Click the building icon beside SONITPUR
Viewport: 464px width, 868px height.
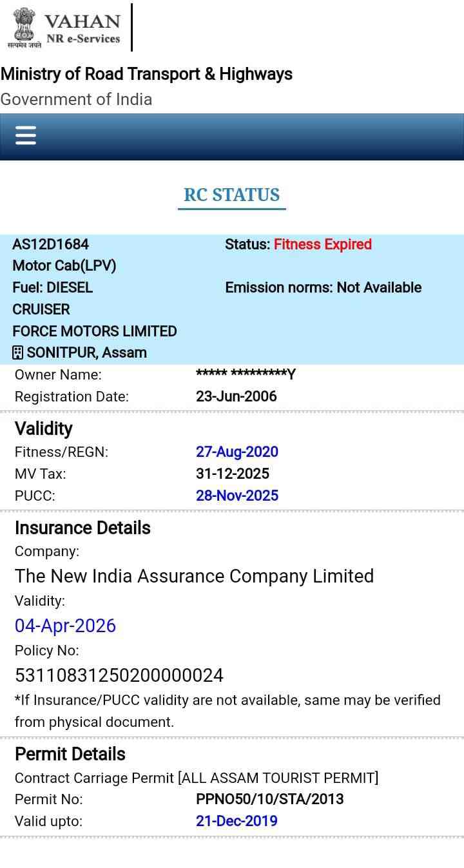pos(17,352)
